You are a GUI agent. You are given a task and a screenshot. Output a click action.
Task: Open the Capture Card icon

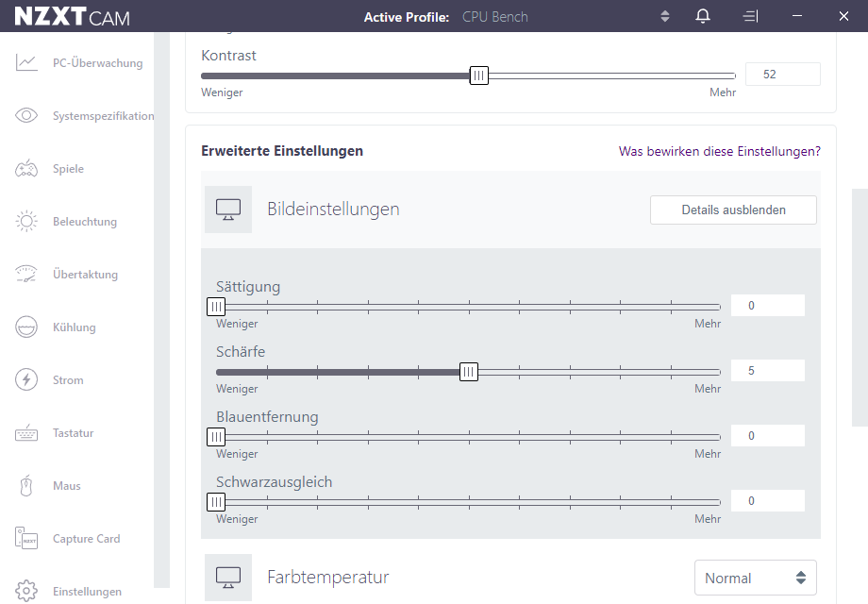(x=26, y=538)
